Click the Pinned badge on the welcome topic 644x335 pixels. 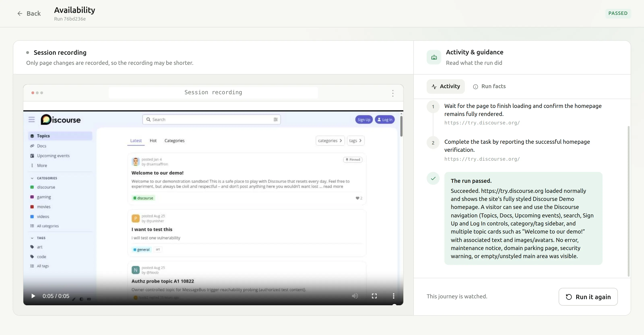tap(353, 159)
